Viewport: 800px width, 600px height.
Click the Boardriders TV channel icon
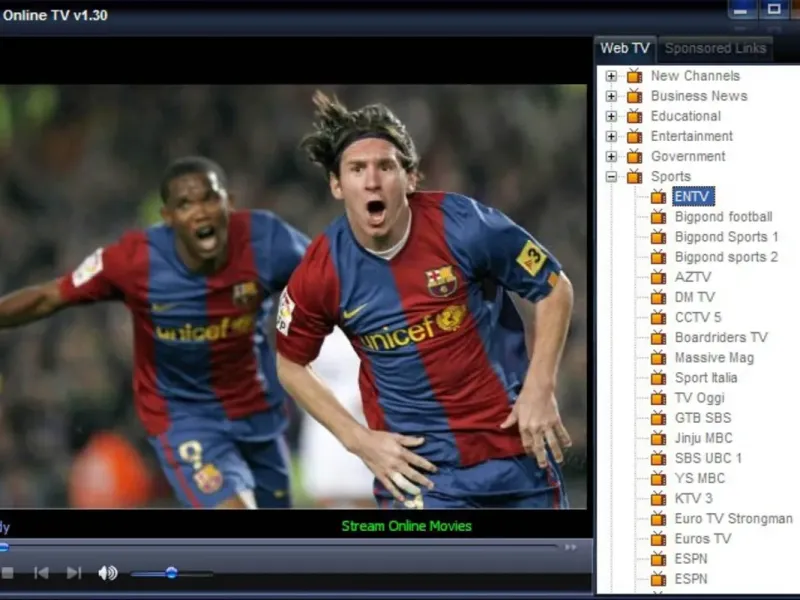coord(658,337)
